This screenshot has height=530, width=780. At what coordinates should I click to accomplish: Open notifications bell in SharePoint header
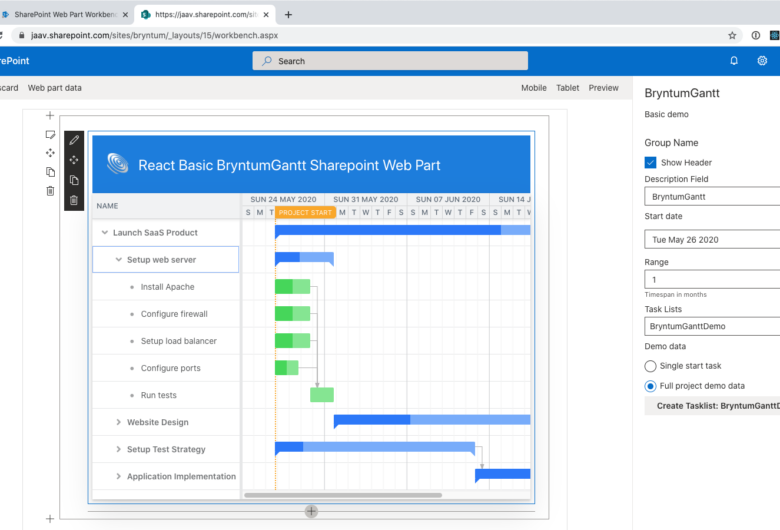(734, 61)
